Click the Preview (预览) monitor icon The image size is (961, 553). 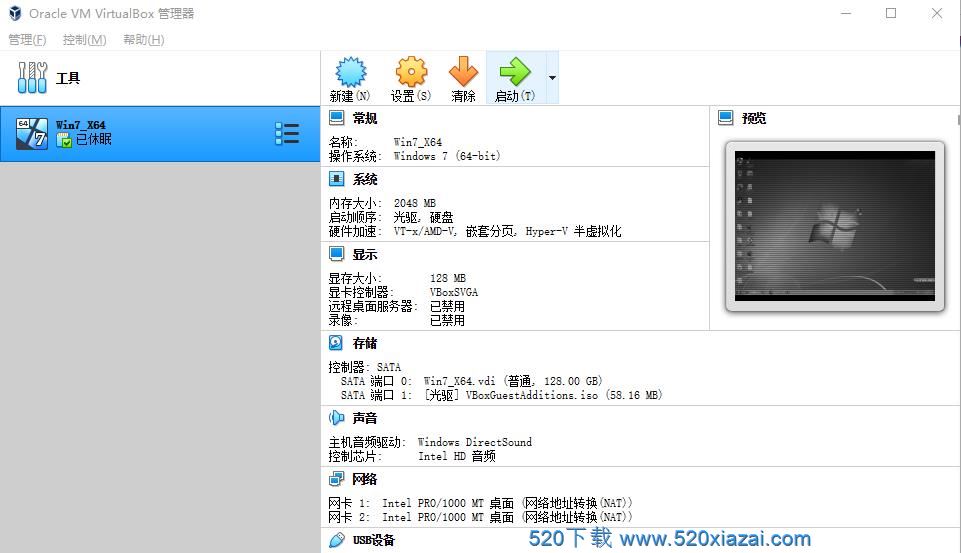[726, 117]
